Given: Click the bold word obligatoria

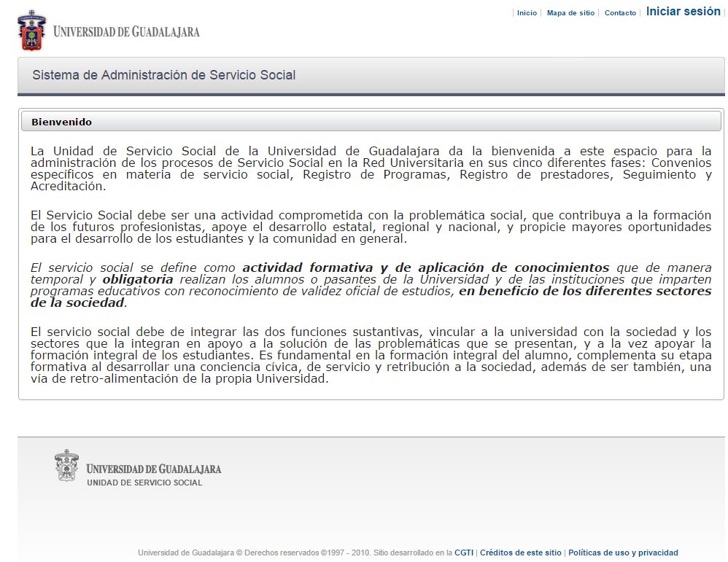Looking at the screenshot, I should (x=138, y=279).
